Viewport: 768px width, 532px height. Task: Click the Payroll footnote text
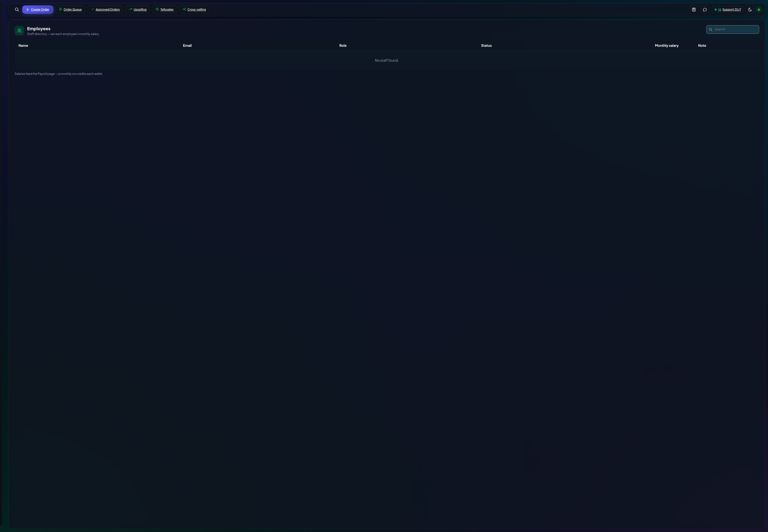pos(59,74)
